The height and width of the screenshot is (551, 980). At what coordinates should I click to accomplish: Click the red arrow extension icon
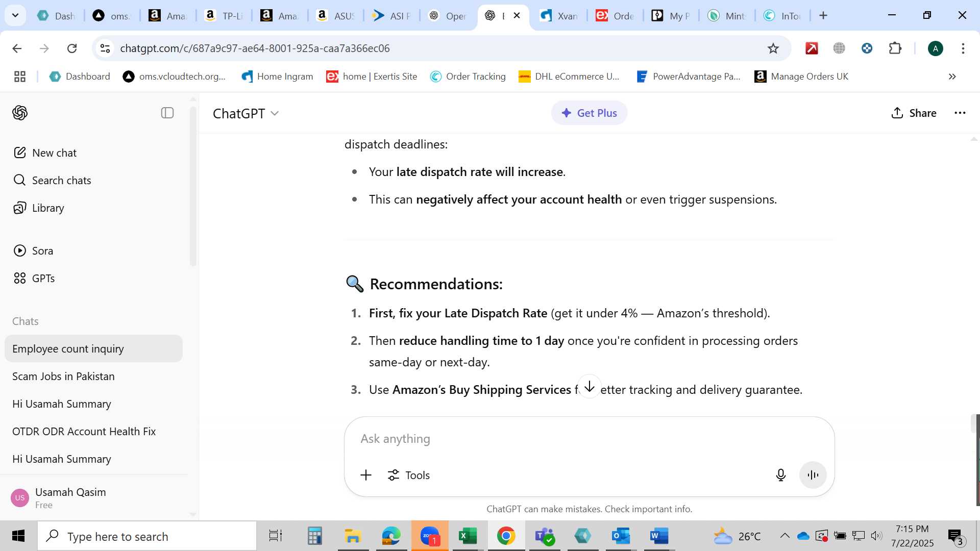pos(812,48)
